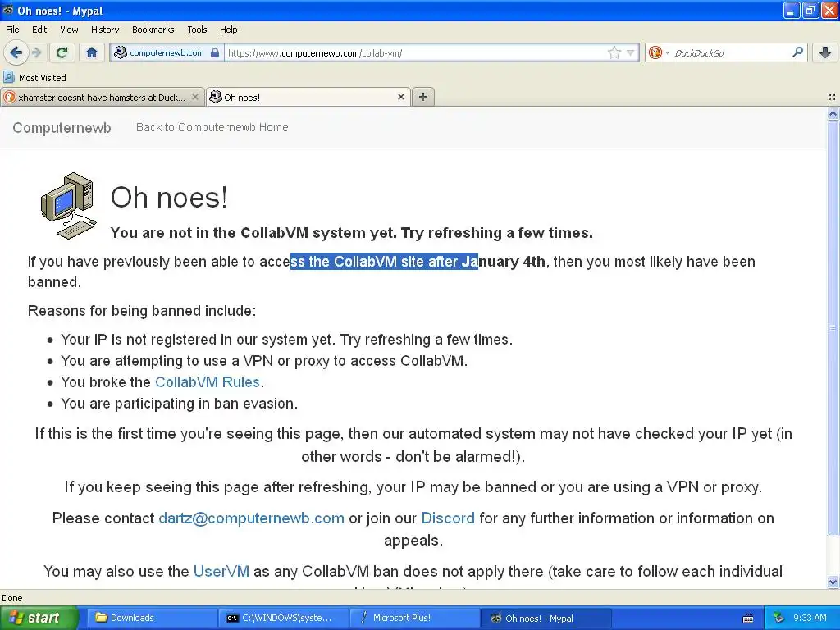The height and width of the screenshot is (630, 840).
Task: Click into the DuckDuckGo search box
Action: tap(731, 52)
